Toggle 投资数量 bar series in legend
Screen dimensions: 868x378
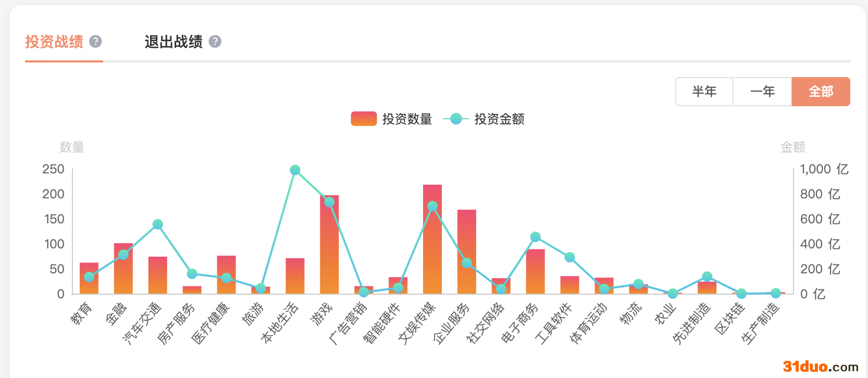pos(407,119)
